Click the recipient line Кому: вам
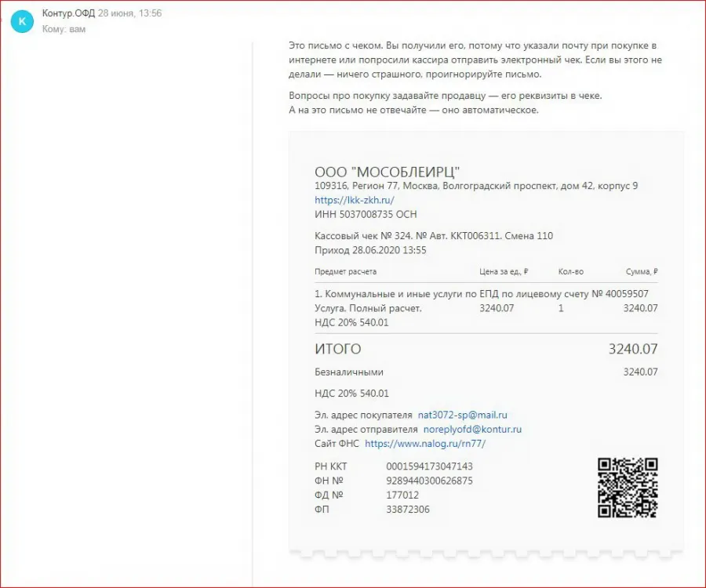The image size is (706, 588). pyautogui.click(x=64, y=29)
